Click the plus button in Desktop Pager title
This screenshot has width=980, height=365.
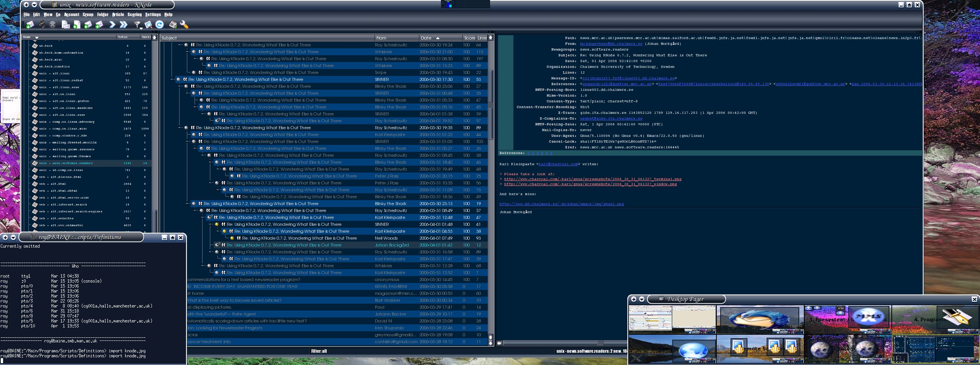click(634, 299)
